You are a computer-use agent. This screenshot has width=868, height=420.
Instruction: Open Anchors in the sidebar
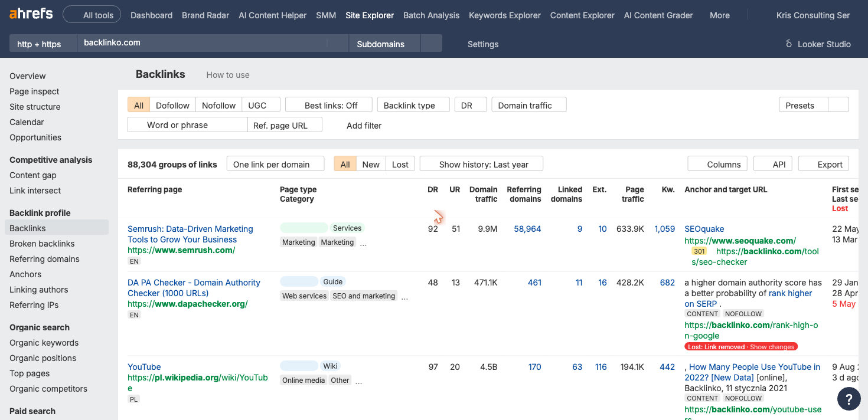tap(25, 274)
